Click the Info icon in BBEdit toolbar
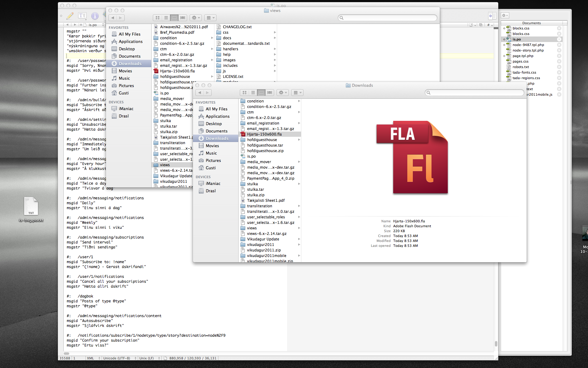 [x=95, y=16]
